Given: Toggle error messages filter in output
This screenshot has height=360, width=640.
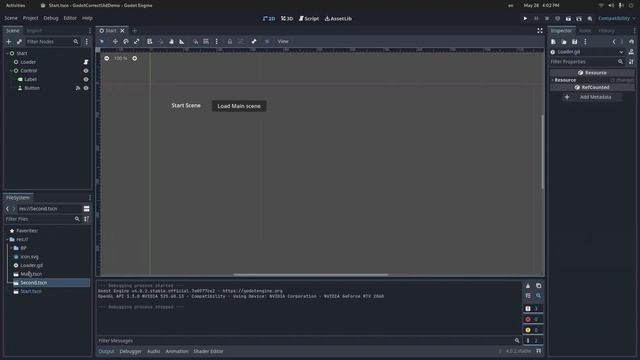Looking at the screenshot, I should click(x=533, y=319).
